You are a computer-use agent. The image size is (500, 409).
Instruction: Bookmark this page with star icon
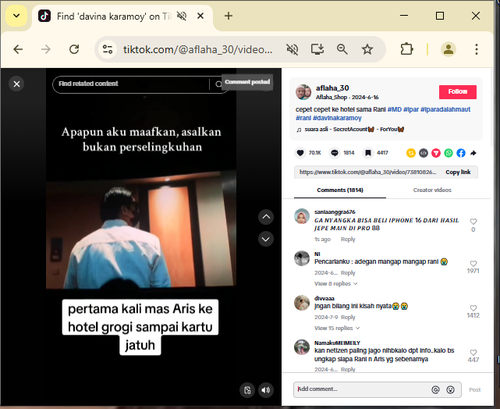[367, 49]
